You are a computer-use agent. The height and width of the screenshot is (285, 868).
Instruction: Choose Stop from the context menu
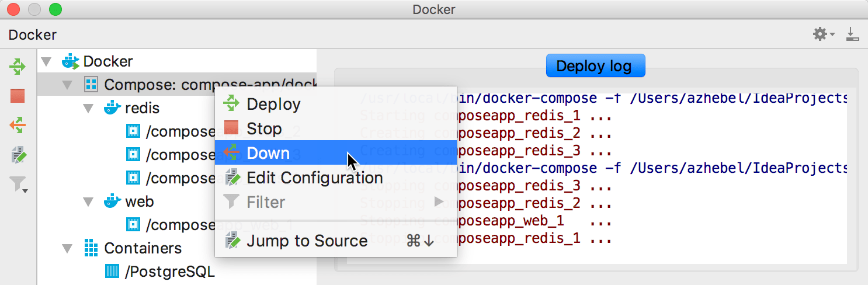coord(335,128)
